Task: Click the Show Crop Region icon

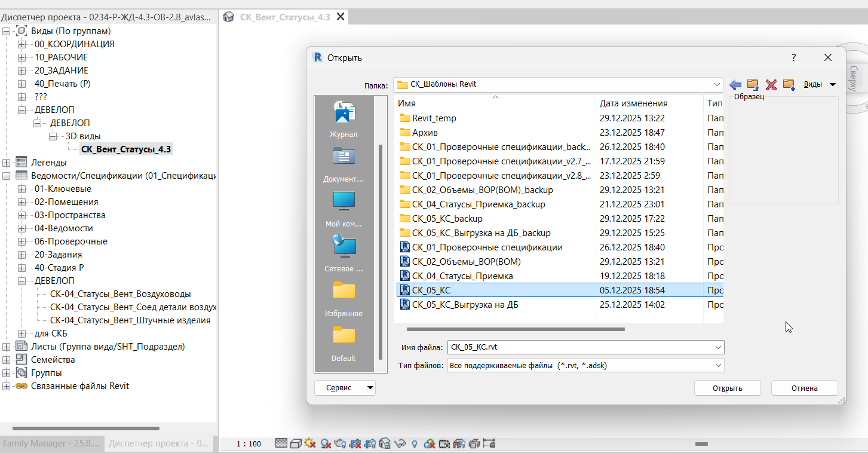Action: click(x=370, y=443)
